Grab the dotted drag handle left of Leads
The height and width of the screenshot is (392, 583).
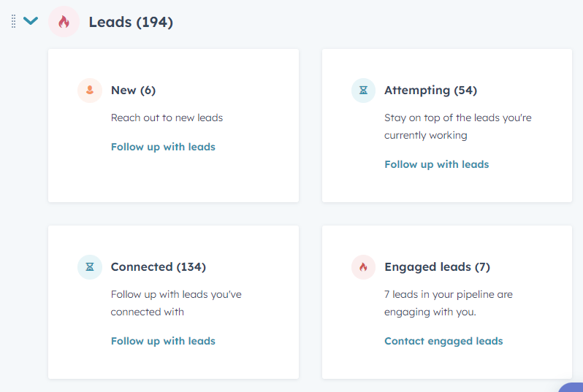[x=13, y=22]
